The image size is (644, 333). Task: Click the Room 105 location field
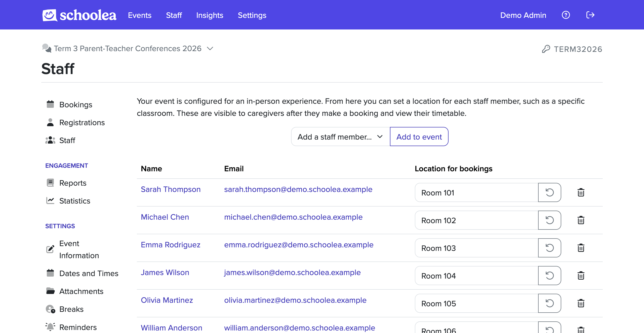point(476,303)
